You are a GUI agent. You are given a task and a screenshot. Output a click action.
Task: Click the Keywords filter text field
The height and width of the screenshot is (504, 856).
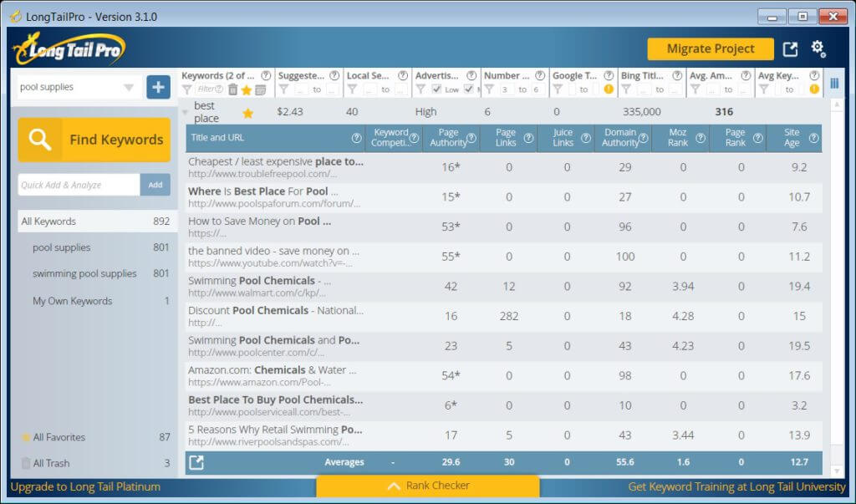coord(210,89)
